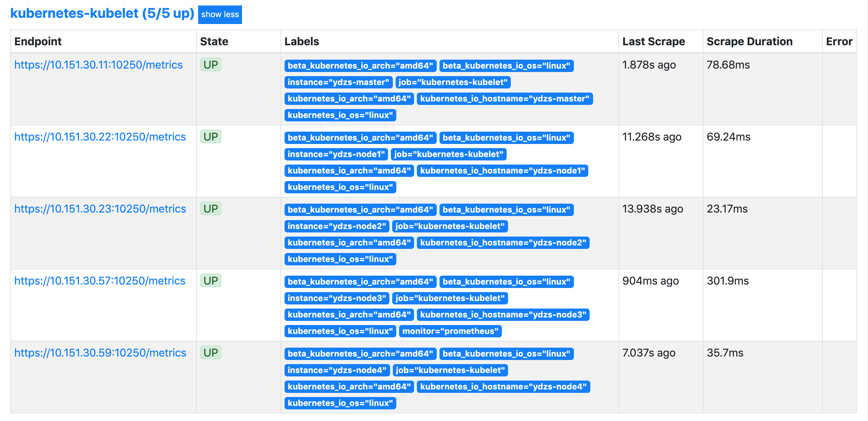Click the kubernetes_io_hostname="ydzs-node2" label
Screen dimensions: 868x421
pyautogui.click(x=503, y=243)
